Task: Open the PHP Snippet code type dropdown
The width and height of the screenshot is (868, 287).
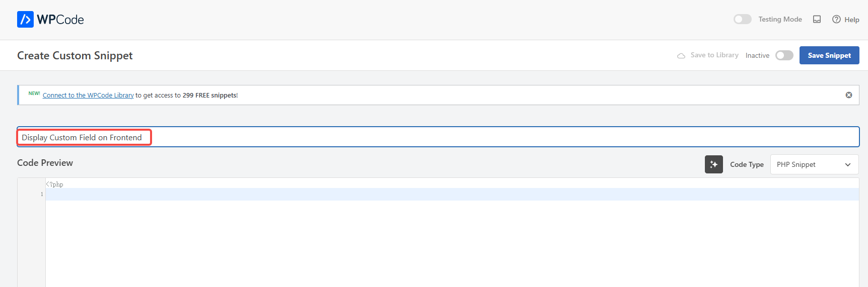Action: pyautogui.click(x=814, y=164)
